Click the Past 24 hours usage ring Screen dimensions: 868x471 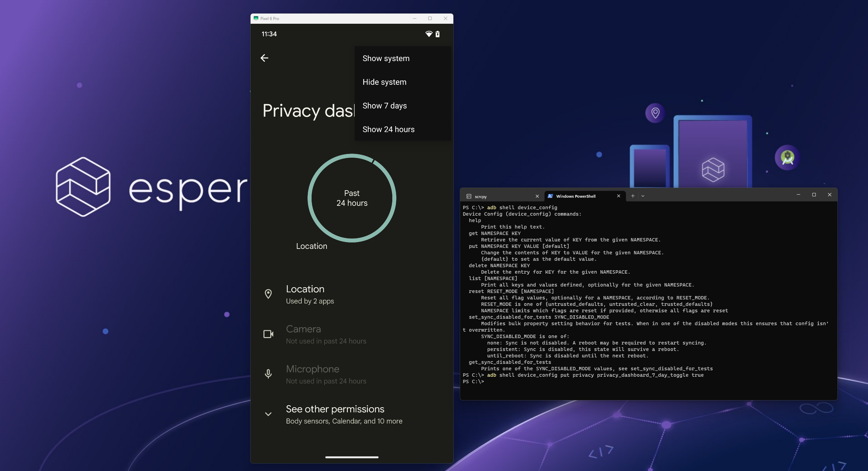pyautogui.click(x=352, y=198)
